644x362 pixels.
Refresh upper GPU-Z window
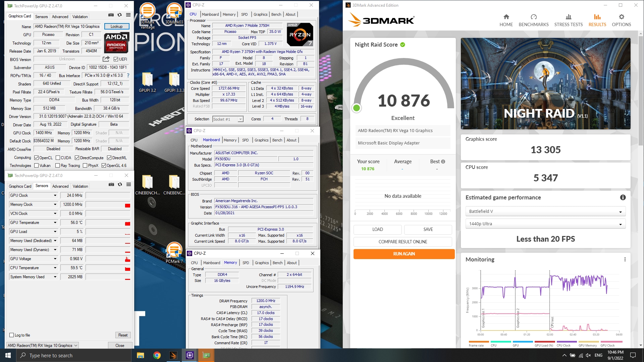point(120,15)
